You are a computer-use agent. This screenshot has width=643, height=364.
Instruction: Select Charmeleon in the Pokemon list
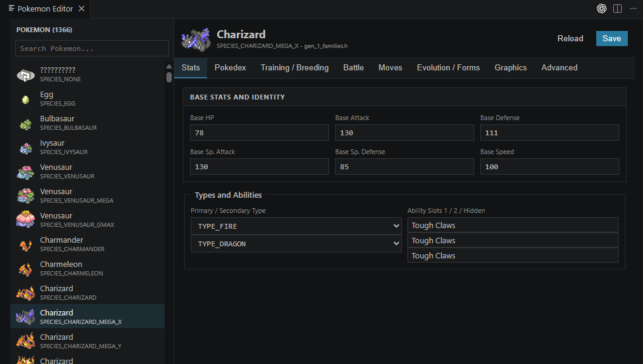point(87,268)
